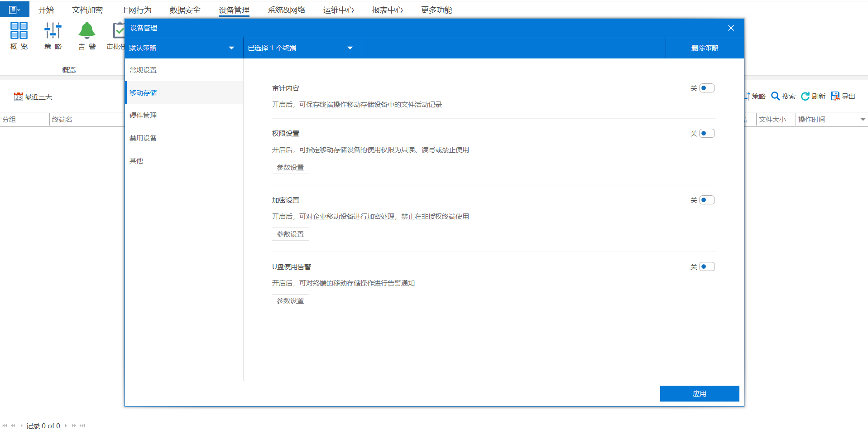Enable the 审计内容 toggle switch
This screenshot has height=431, width=868.
point(706,88)
